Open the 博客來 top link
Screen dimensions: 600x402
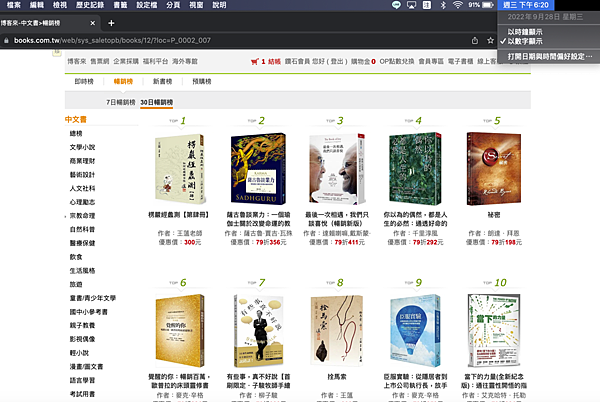(x=77, y=61)
